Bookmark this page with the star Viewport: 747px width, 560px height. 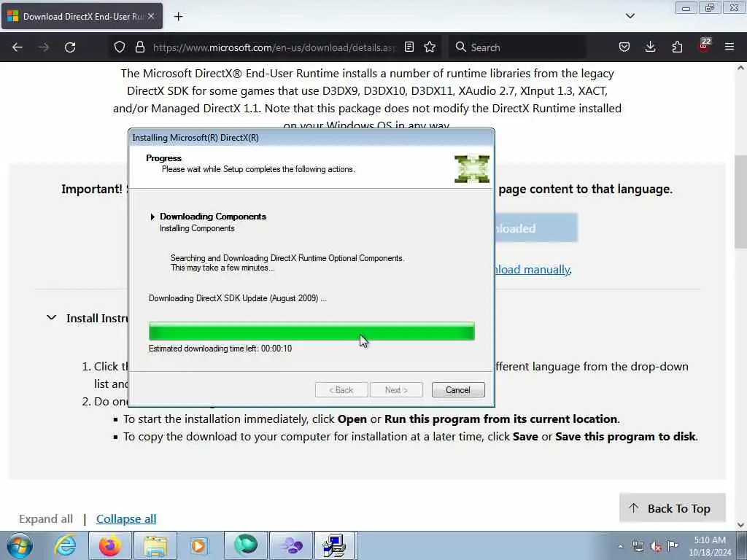[430, 47]
